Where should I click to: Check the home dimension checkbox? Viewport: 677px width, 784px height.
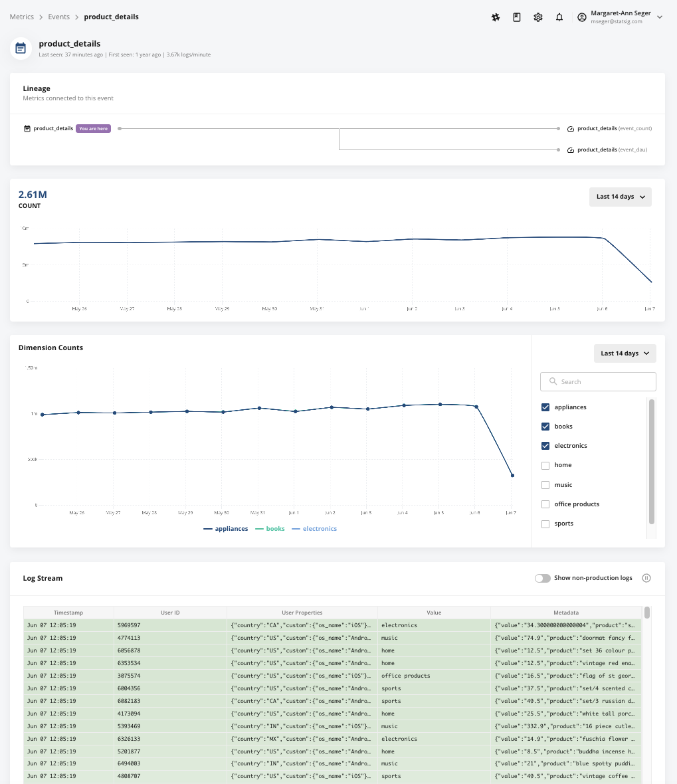click(x=545, y=466)
